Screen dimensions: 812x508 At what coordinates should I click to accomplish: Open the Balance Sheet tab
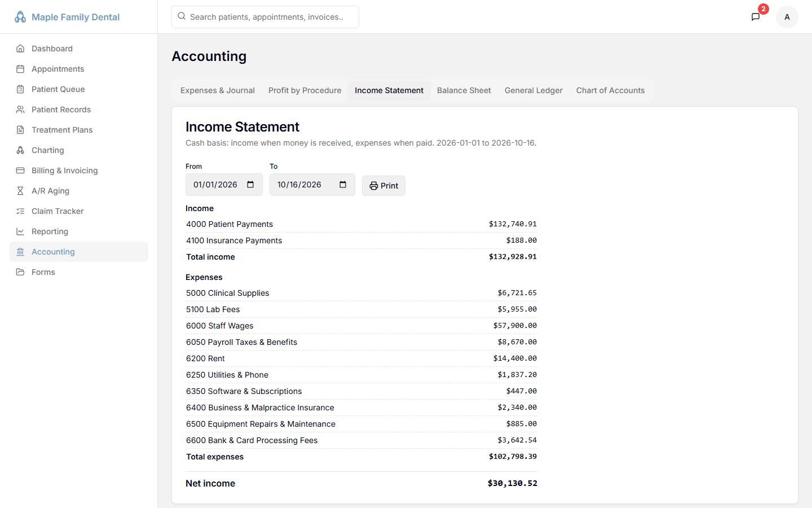[x=464, y=90]
